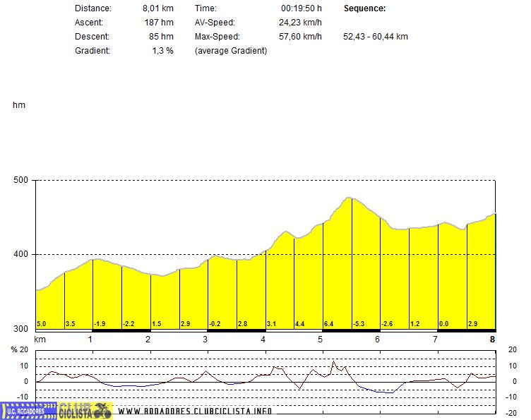
Task: Click the Club Ciclista cyclist logo
Action: (x=85, y=410)
